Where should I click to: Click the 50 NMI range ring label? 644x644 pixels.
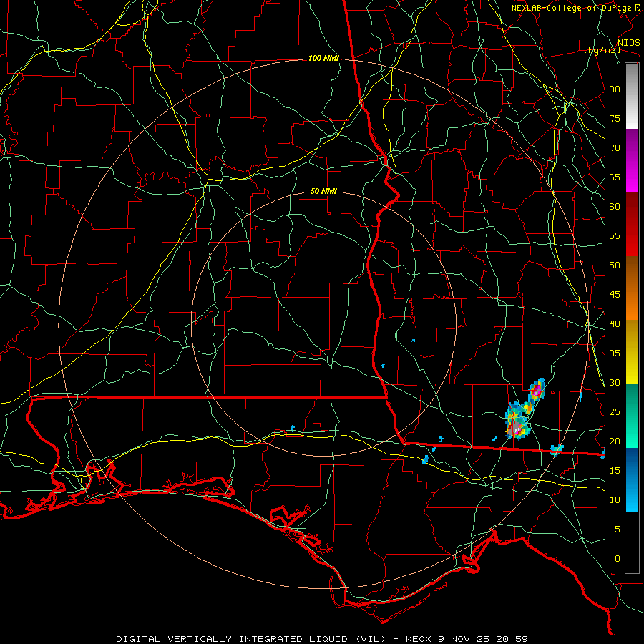(x=323, y=191)
